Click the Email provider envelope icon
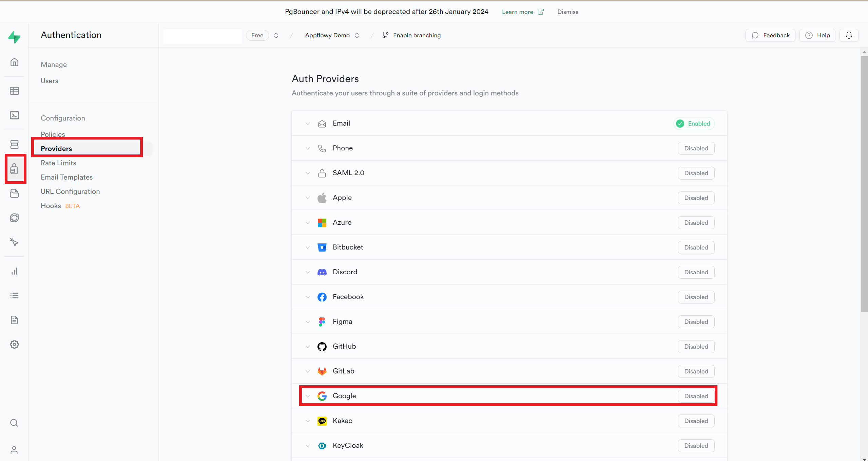 pyautogui.click(x=322, y=124)
